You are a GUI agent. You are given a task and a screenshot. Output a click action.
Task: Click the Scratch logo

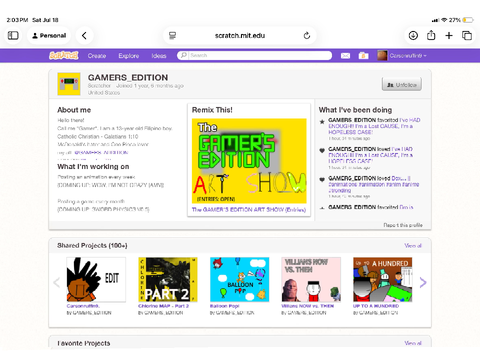click(x=64, y=55)
